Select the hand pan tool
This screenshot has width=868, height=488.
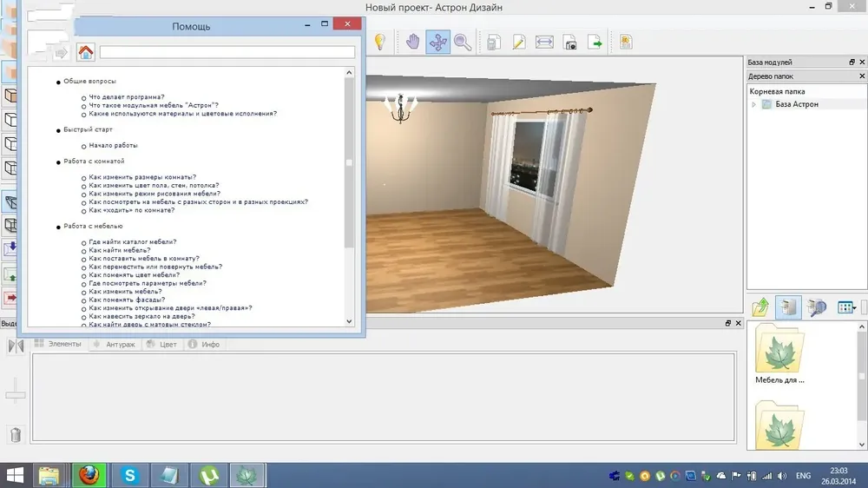412,42
